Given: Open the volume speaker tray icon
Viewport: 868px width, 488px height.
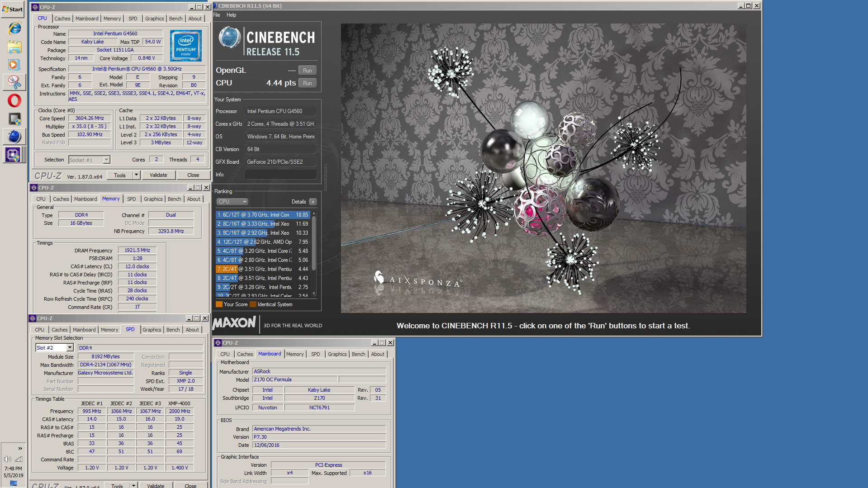Looking at the screenshot, I should [8, 459].
